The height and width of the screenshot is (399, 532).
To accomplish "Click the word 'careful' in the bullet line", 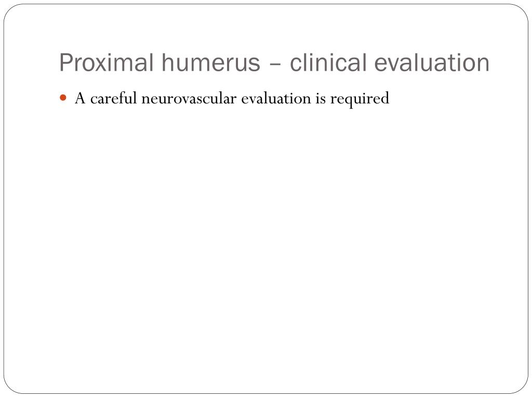I will [113, 98].
